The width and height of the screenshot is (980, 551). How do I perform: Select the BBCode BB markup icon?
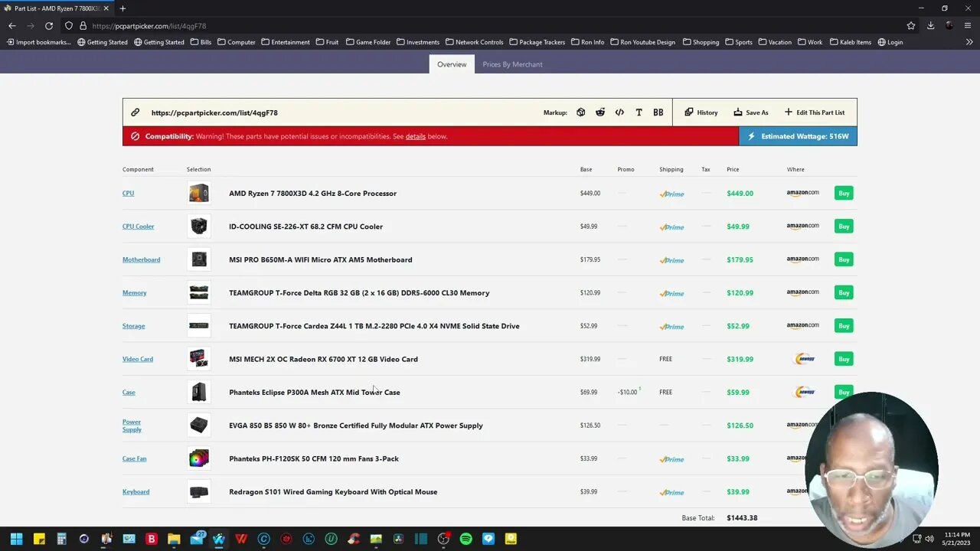(658, 112)
